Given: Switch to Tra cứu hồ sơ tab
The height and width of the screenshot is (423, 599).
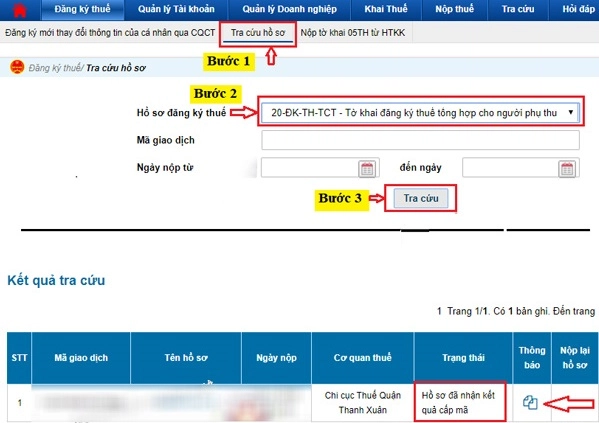Looking at the screenshot, I should pos(258,33).
